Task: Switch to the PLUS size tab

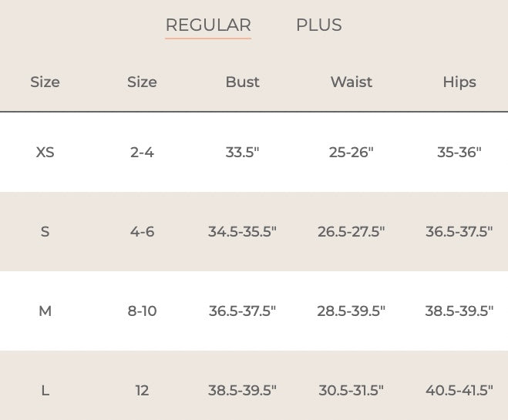Action: pos(318,25)
